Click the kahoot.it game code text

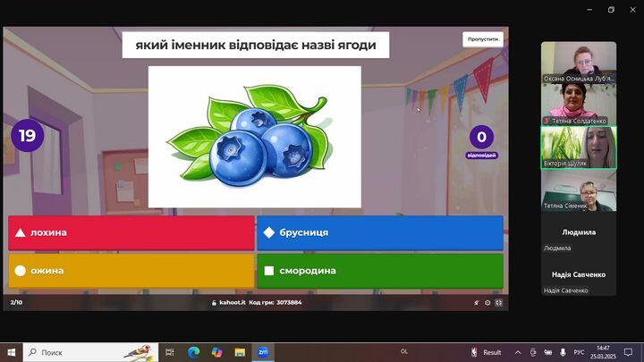coord(257,302)
